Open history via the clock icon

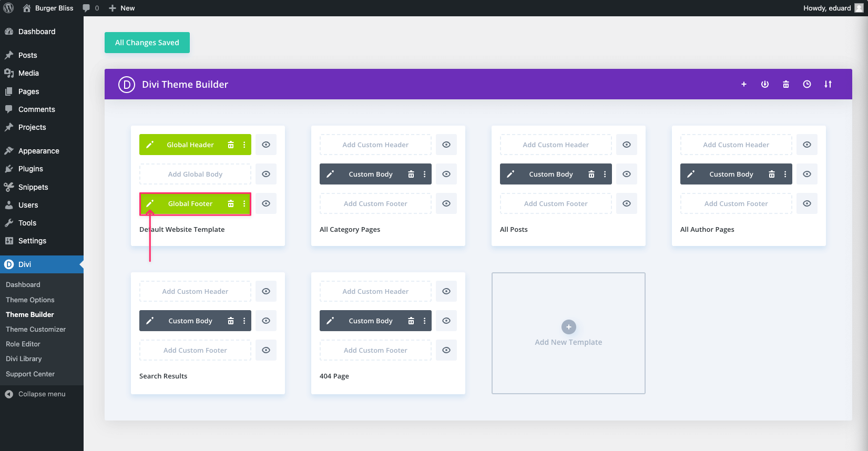point(807,84)
